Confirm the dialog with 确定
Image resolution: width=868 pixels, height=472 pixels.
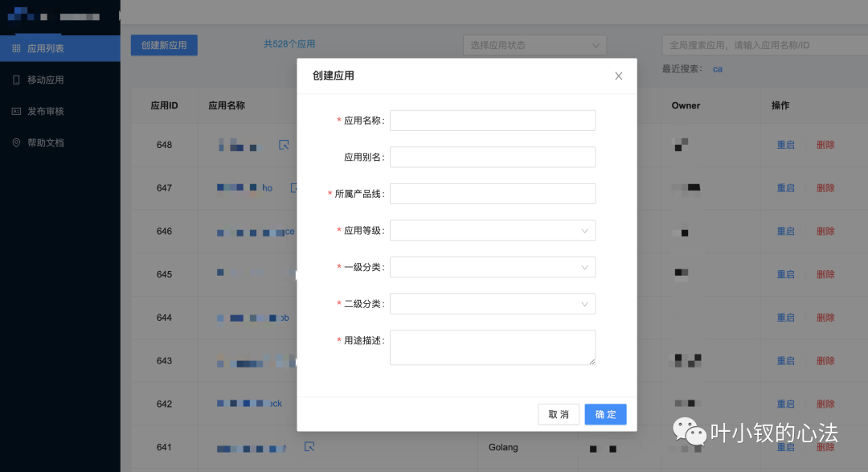(605, 414)
